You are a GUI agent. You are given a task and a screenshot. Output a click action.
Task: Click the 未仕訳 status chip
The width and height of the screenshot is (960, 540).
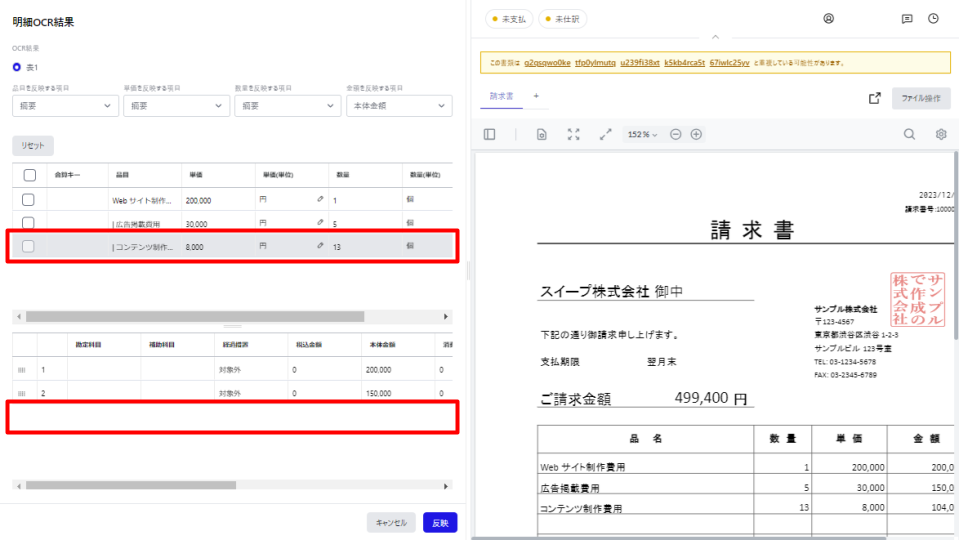[x=562, y=19]
